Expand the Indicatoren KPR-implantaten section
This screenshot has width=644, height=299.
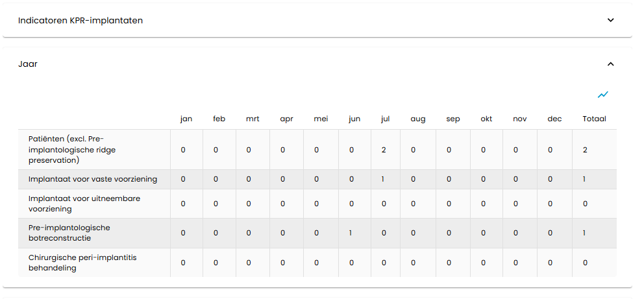[610, 20]
